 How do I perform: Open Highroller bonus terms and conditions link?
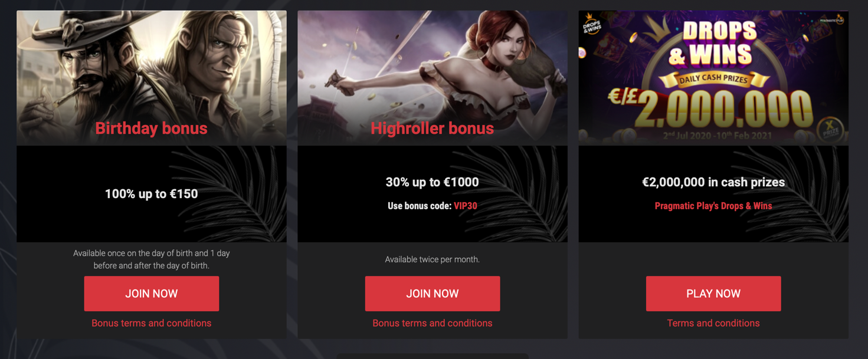[432, 323]
